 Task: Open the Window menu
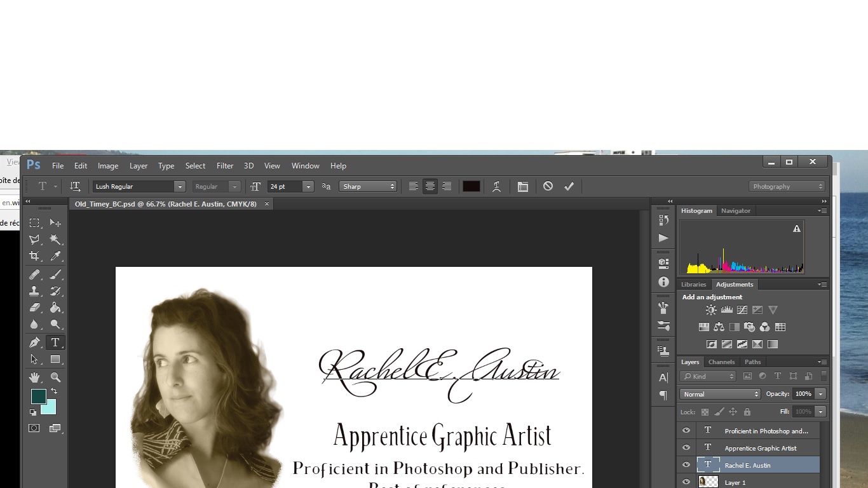coord(306,166)
